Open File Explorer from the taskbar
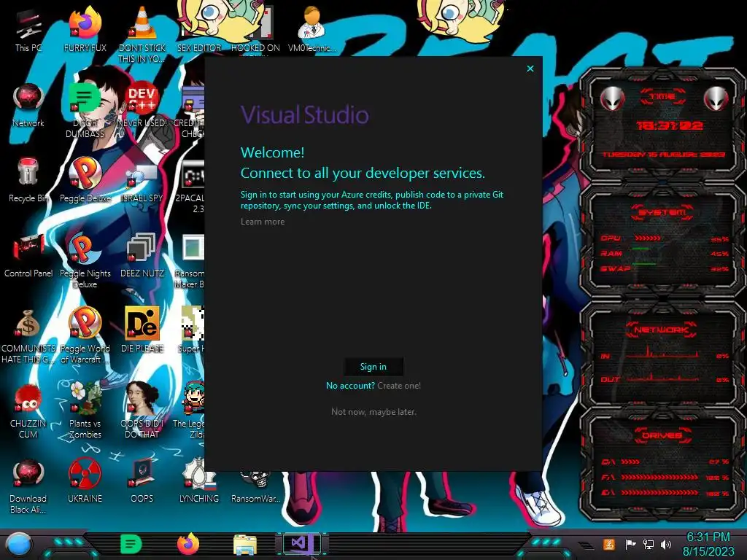This screenshot has height=560, width=747. (245, 545)
